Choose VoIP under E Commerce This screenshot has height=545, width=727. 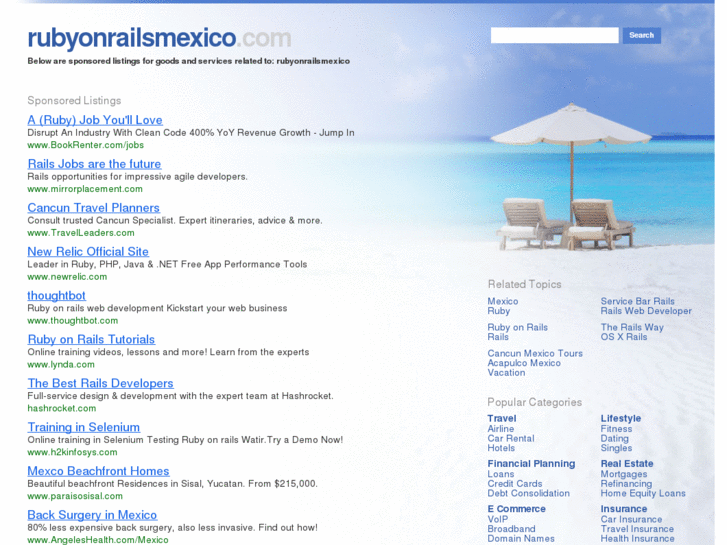[497, 519]
